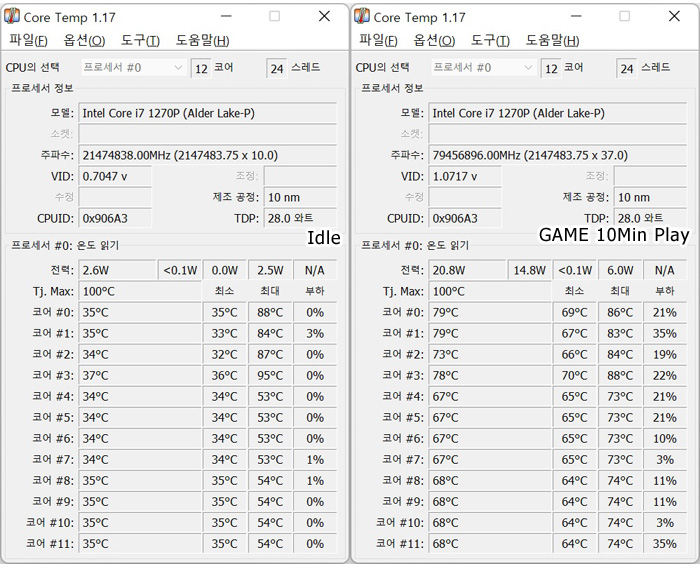The height and width of the screenshot is (568, 700).
Task: Select frequency value 79456896.00MHz
Action: click(x=558, y=155)
